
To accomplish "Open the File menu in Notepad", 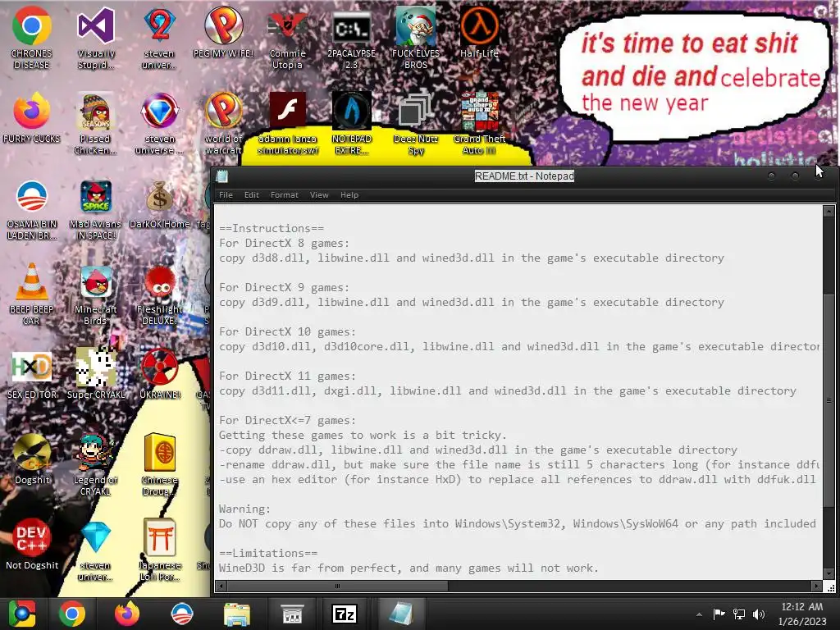I will 226,195.
